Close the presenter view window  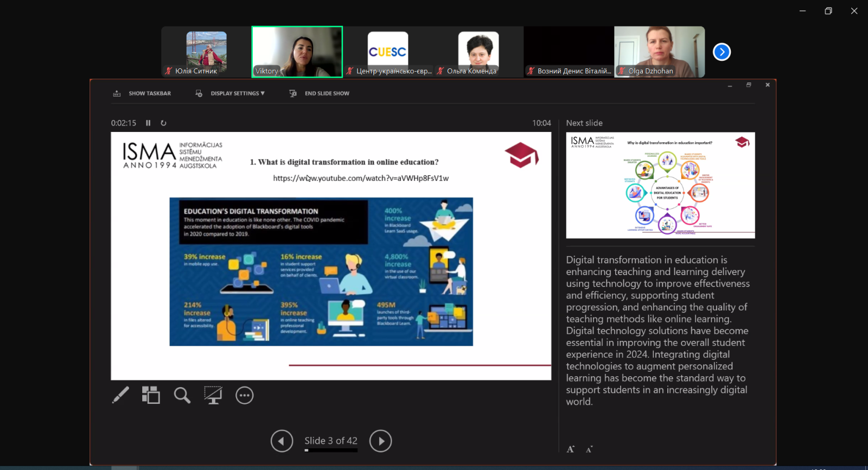point(768,85)
